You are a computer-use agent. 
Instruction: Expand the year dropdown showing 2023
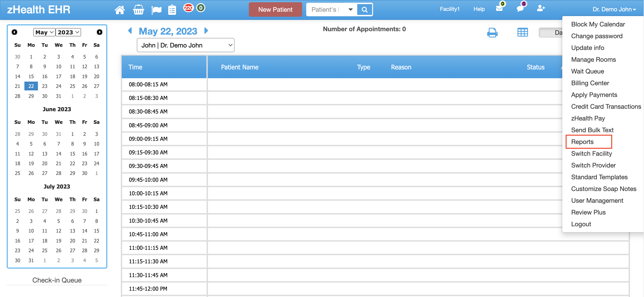point(68,32)
